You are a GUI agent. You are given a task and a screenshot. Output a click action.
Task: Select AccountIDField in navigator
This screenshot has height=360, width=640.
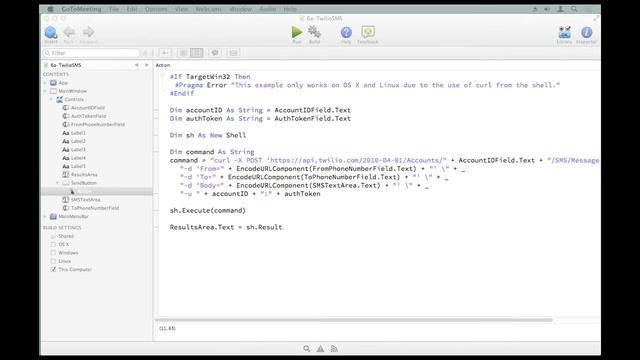87,108
